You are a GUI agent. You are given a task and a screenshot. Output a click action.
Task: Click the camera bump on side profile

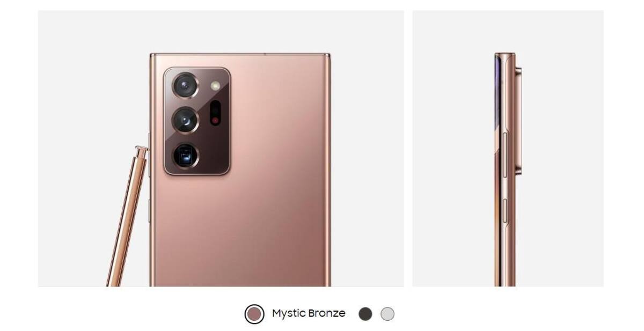coord(518,121)
